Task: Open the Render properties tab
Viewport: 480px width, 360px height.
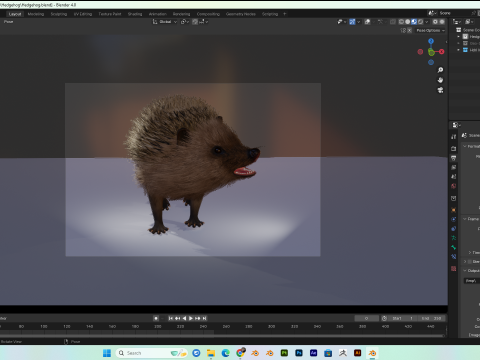Action: (454, 148)
